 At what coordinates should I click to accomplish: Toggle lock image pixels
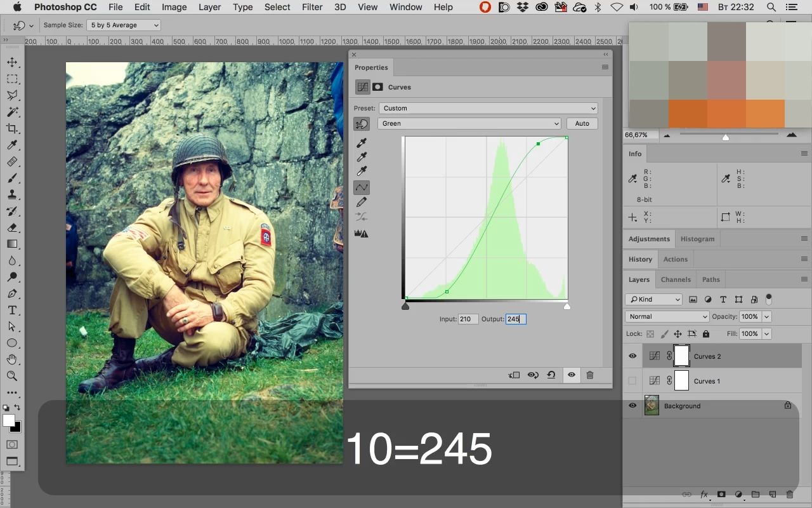pos(664,334)
